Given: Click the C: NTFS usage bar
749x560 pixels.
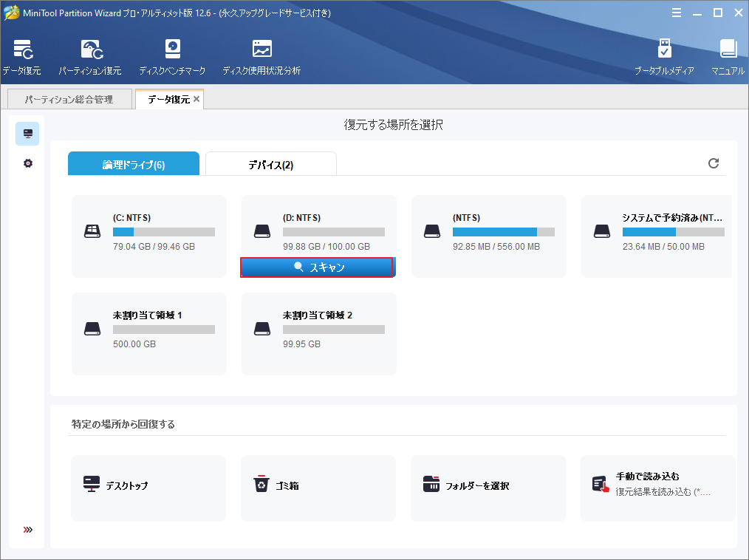Looking at the screenshot, I should 164,232.
